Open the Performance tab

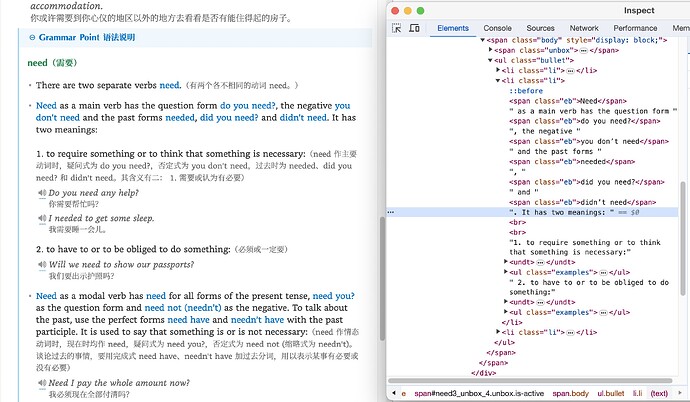pyautogui.click(x=635, y=28)
